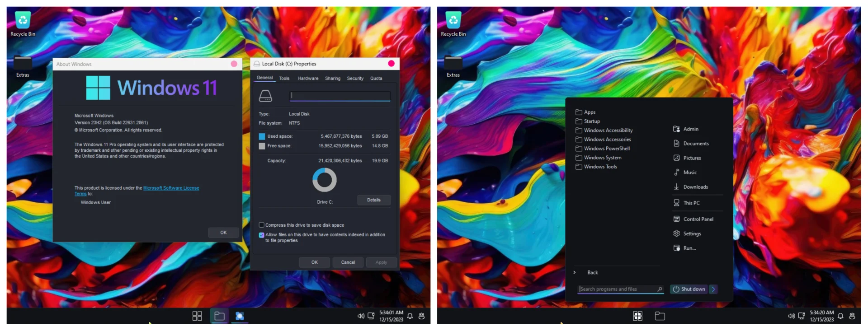Click Back in Start menu
The height and width of the screenshot is (331, 868).
click(592, 272)
